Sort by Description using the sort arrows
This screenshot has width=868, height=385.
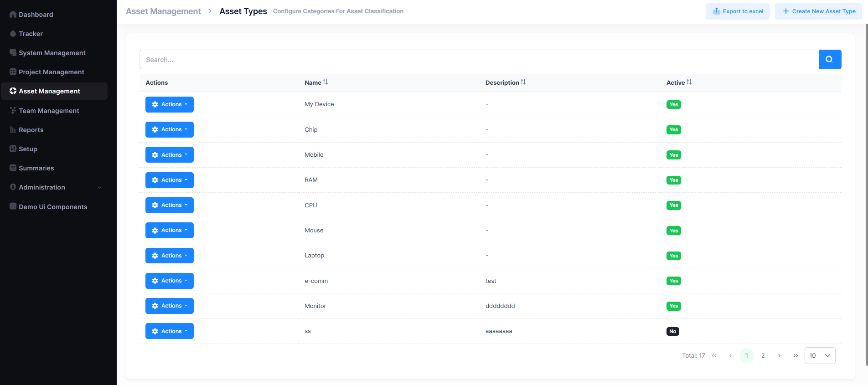(x=523, y=82)
